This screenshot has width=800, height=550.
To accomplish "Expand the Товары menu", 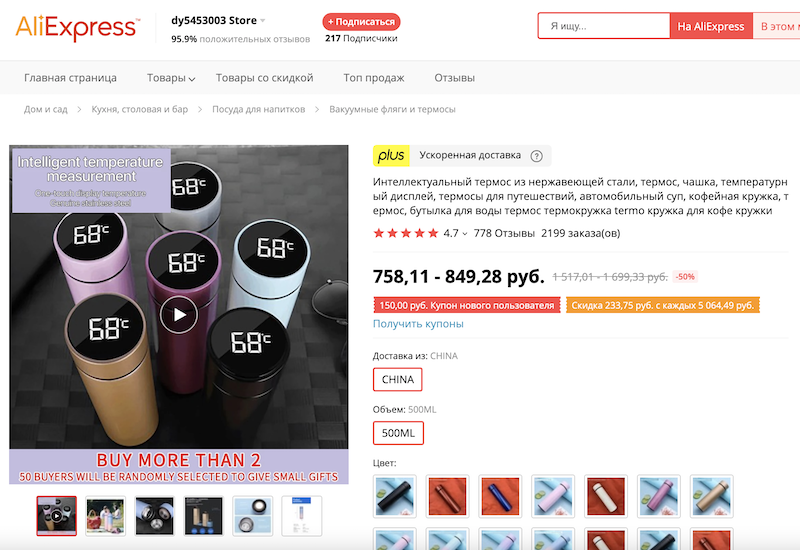I will pos(171,78).
